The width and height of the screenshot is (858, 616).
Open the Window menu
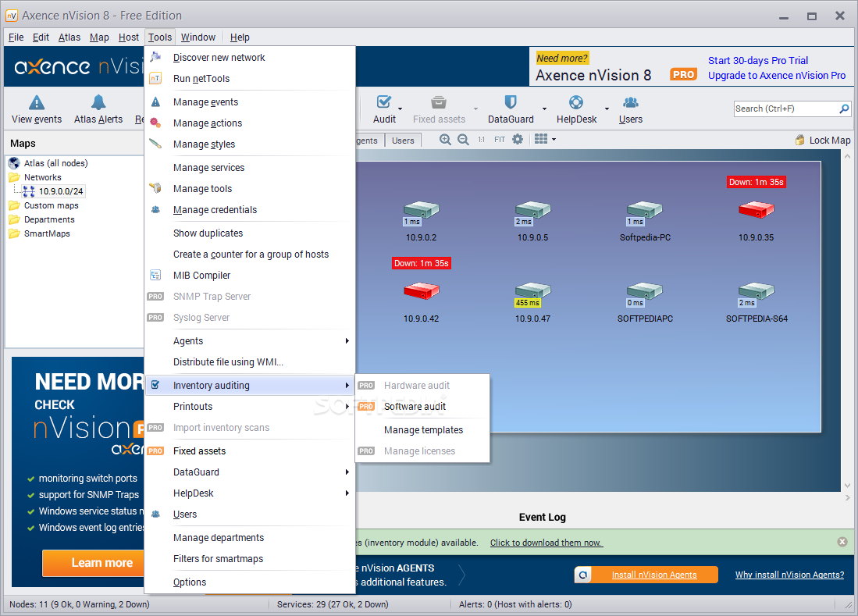pyautogui.click(x=198, y=37)
